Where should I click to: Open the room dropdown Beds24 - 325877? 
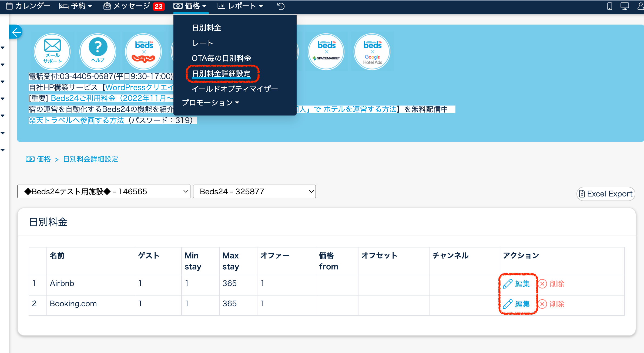(x=254, y=192)
